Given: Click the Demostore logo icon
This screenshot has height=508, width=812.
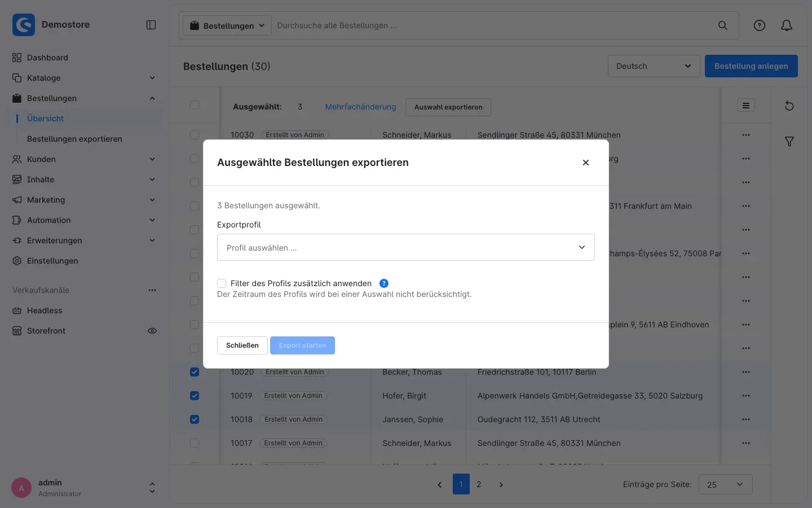Looking at the screenshot, I should pos(24,25).
